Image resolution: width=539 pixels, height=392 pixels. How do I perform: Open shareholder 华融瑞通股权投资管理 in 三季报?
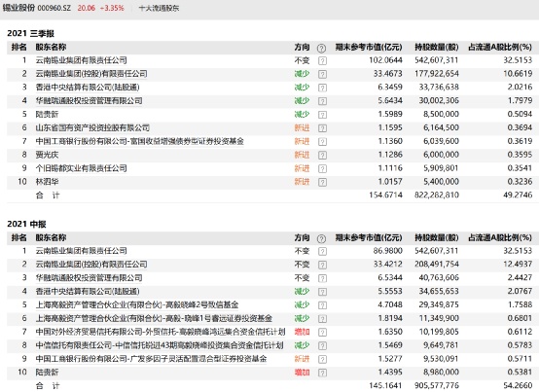pos(90,101)
